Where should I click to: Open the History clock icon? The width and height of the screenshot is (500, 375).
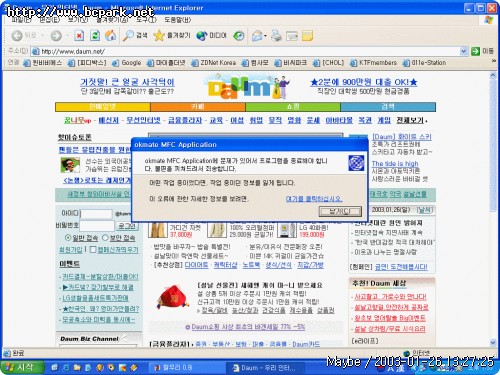[239, 36]
